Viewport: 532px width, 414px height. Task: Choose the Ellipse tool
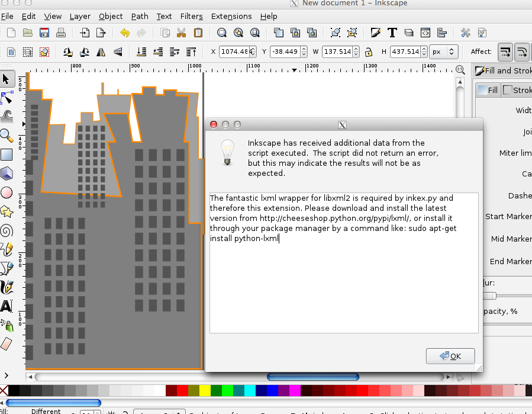(x=8, y=192)
